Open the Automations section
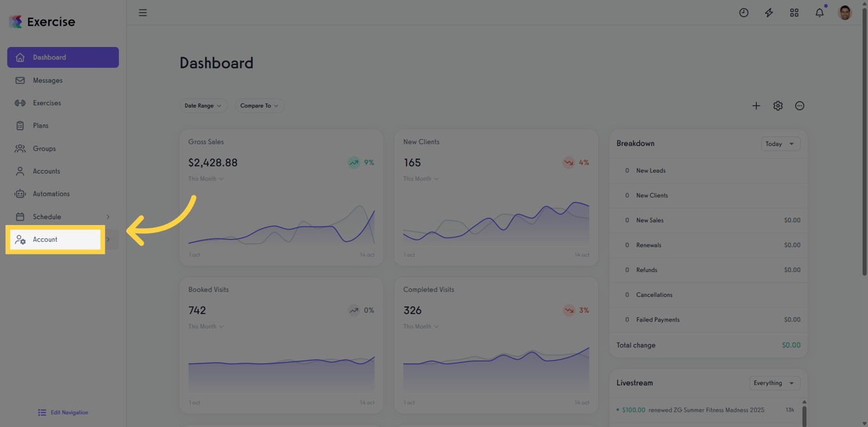Screen dimensions: 868x427 tap(51, 193)
